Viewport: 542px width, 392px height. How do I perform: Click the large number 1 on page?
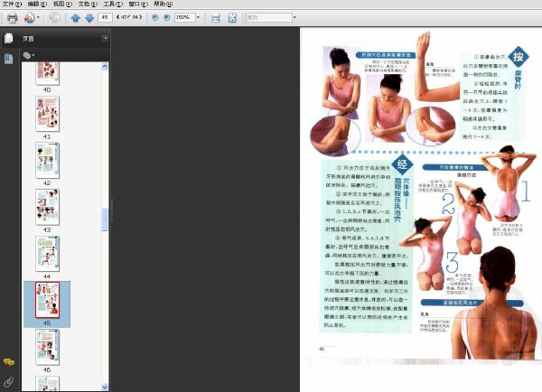(x=526, y=191)
